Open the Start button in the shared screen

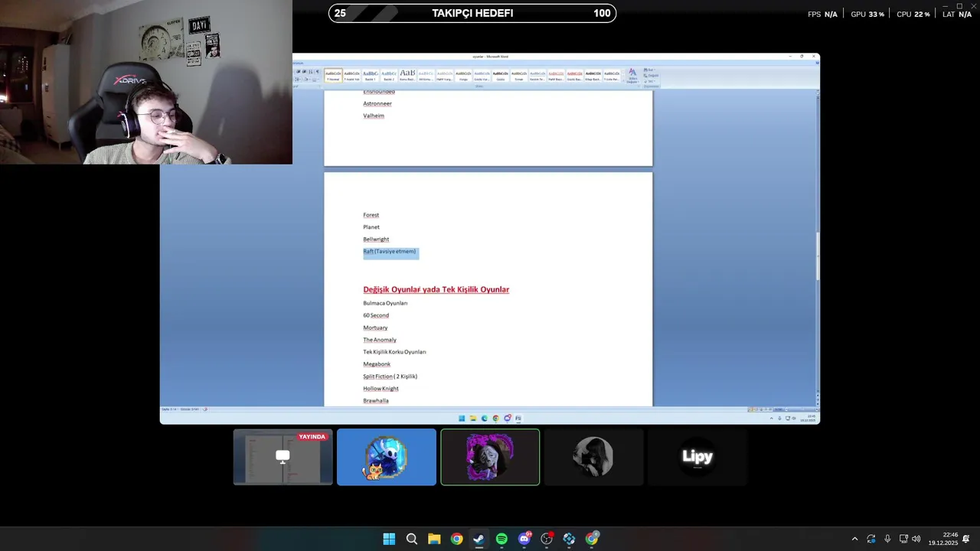click(x=462, y=419)
